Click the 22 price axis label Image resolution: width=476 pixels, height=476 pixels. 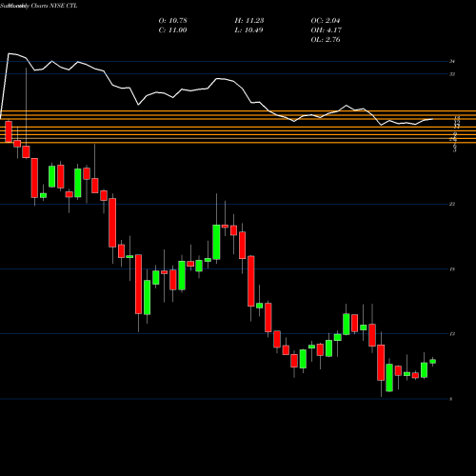point(452,204)
